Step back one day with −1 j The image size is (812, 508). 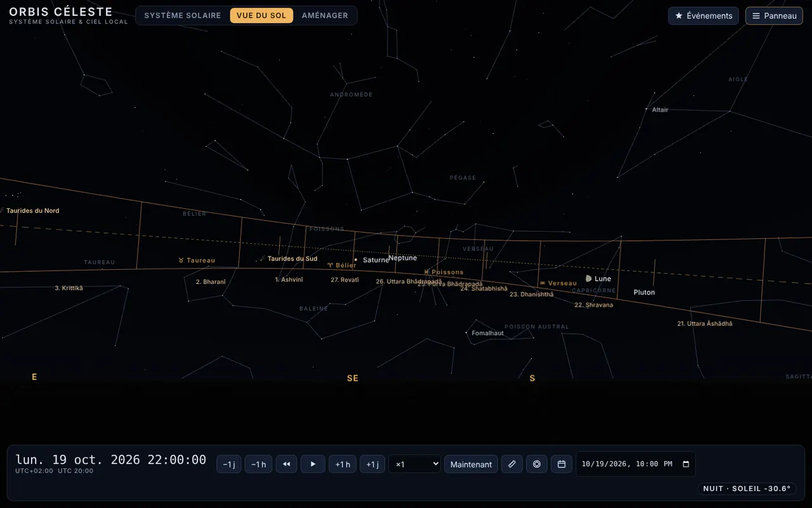point(229,464)
